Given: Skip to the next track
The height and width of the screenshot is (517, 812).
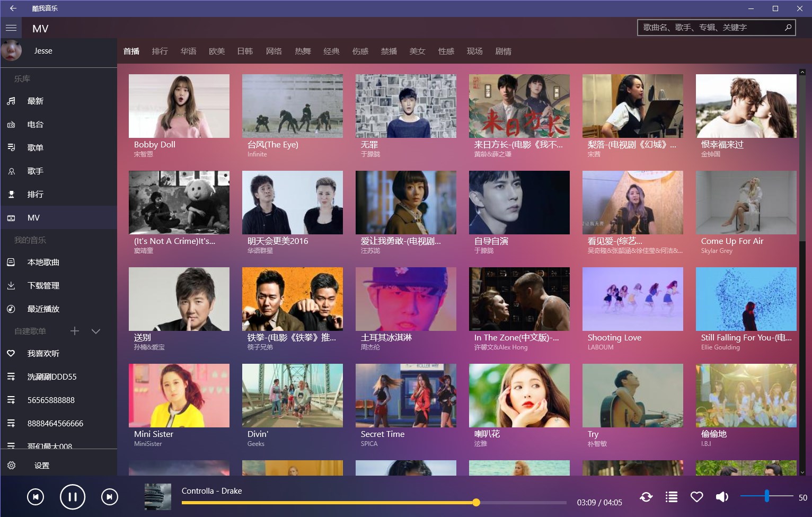Looking at the screenshot, I should (110, 497).
